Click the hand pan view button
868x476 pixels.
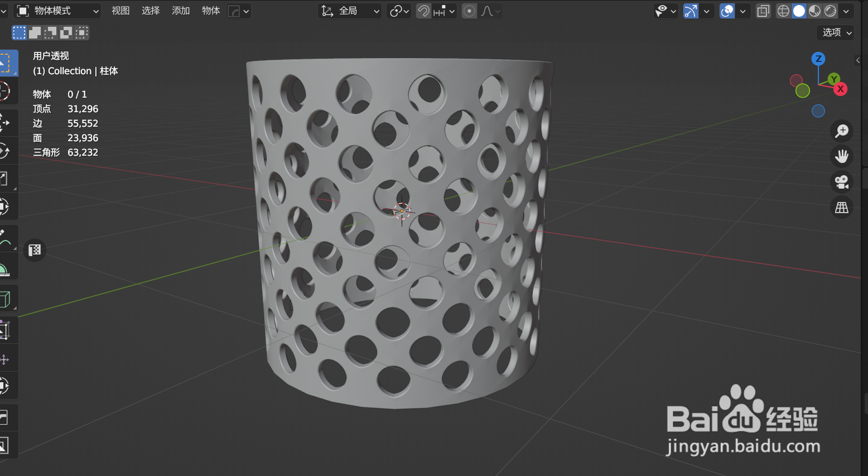pos(841,156)
